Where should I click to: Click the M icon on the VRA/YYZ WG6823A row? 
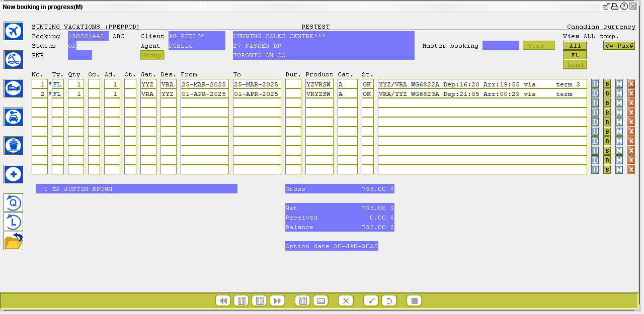coord(619,93)
